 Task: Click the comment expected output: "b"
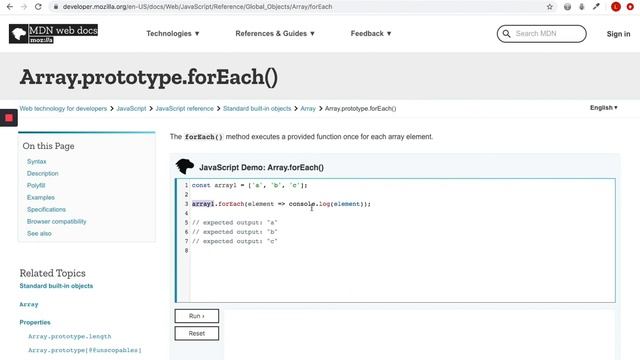point(234,232)
